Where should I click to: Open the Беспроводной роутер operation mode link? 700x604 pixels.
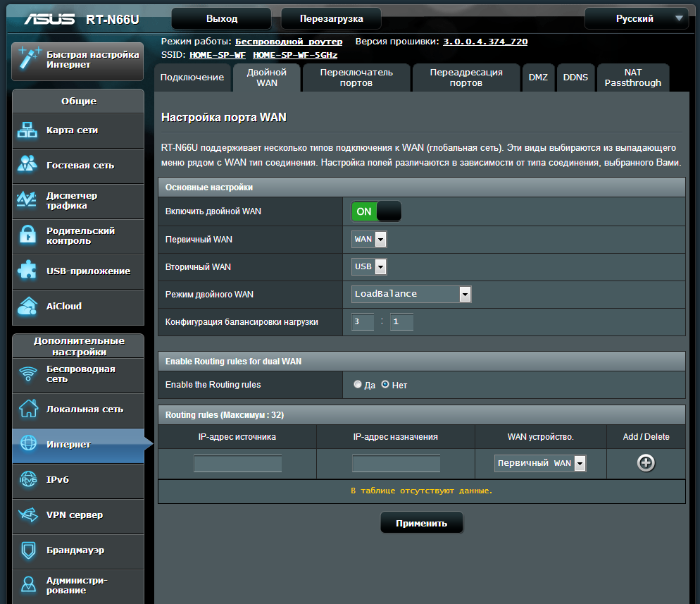pyautogui.click(x=289, y=42)
